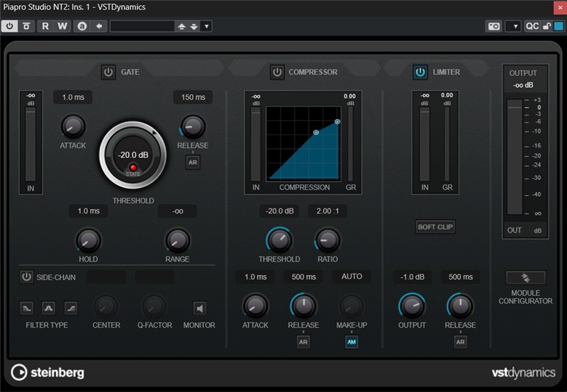Viewport: 567px width, 392px height.
Task: Click the gate hold value 1.0 ms field
Action: [x=89, y=211]
